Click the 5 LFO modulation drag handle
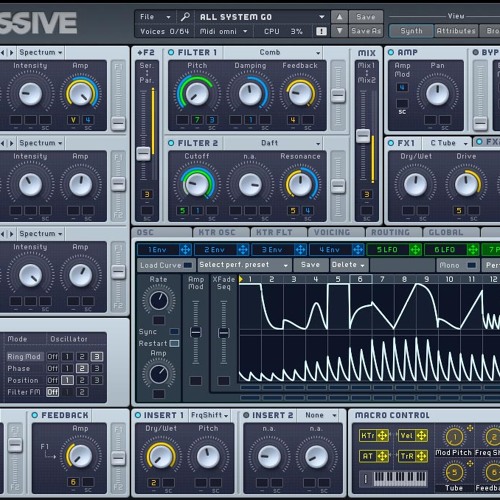This screenshot has height=500, width=500. point(415,249)
